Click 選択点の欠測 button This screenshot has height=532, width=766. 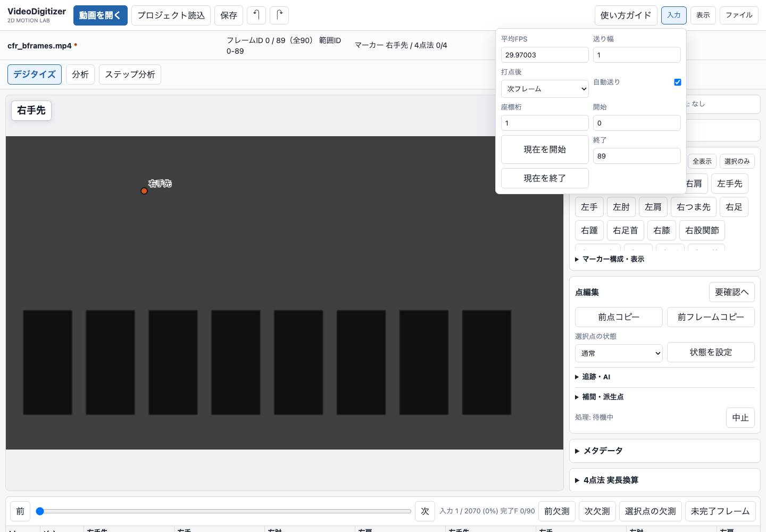pos(651,511)
